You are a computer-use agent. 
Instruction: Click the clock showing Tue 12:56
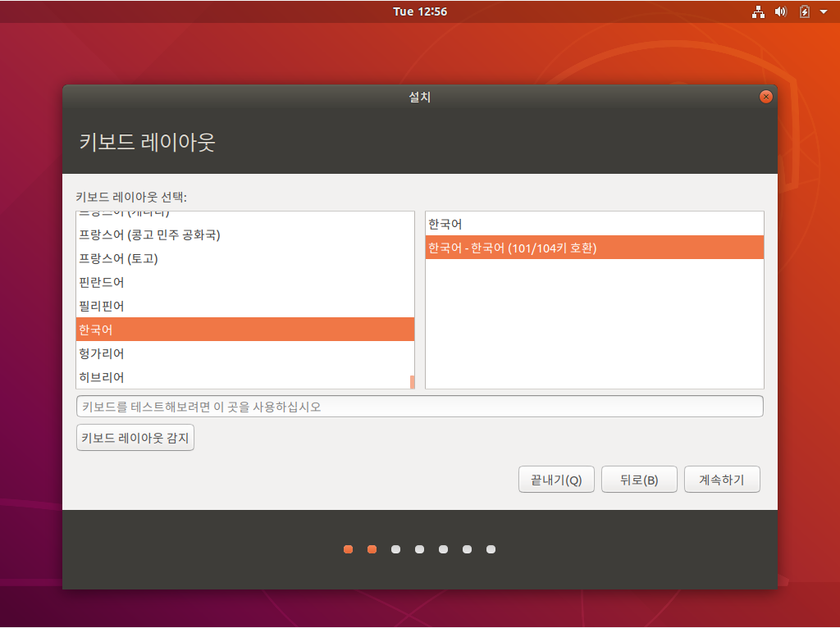pos(421,11)
